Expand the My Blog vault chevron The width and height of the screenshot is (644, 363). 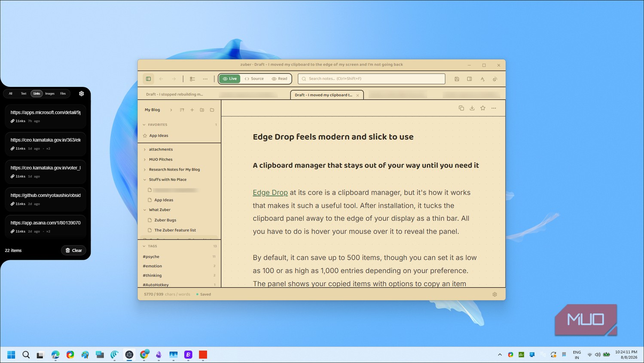click(x=171, y=110)
